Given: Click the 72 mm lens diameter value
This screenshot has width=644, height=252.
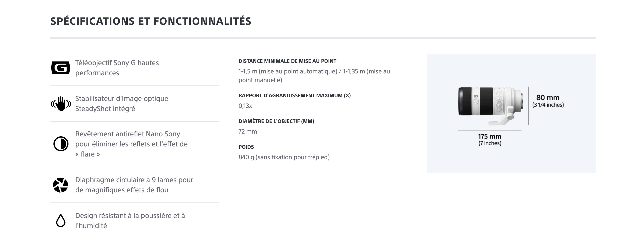Looking at the screenshot, I should 248,132.
